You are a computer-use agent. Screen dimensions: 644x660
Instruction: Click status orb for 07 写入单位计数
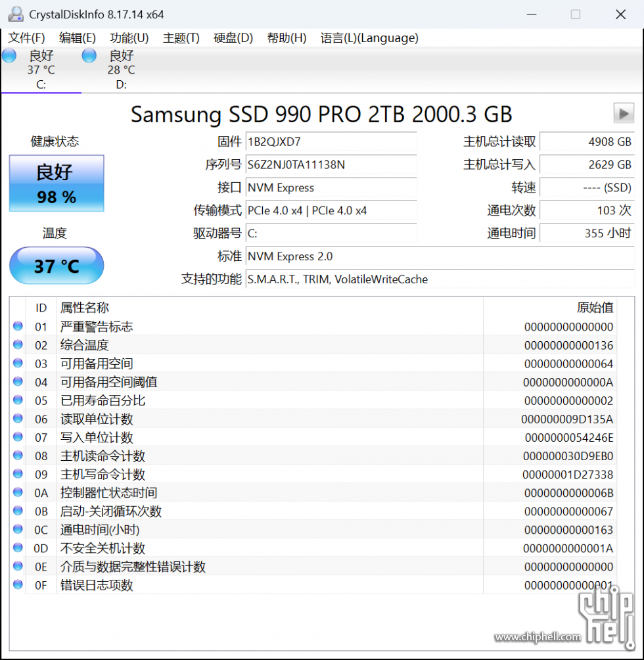(x=18, y=437)
